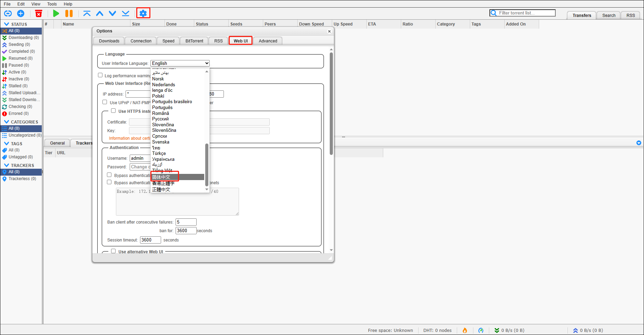Switch to the BitTorrent options tab
The height and width of the screenshot is (335, 644).
194,41
